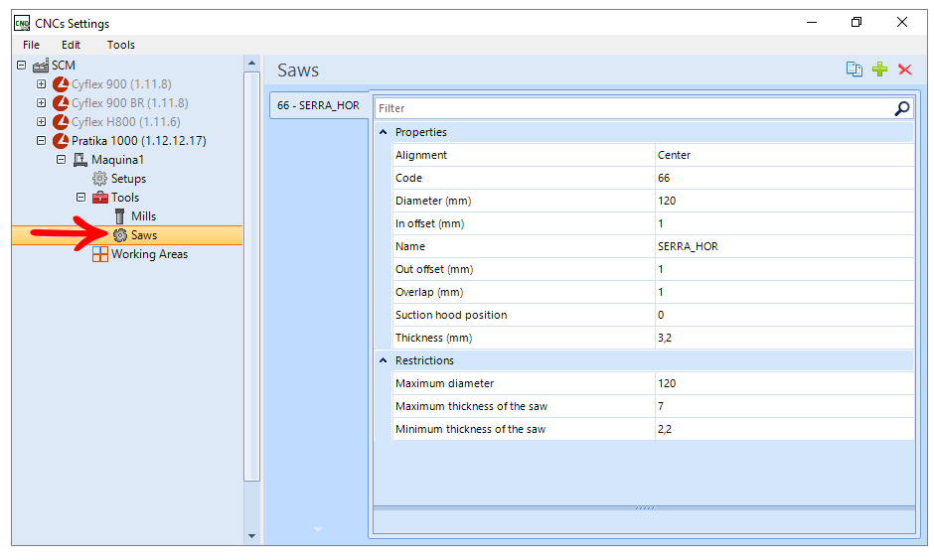
Task: Minimize the CNCs Settings window
Action: (812, 22)
